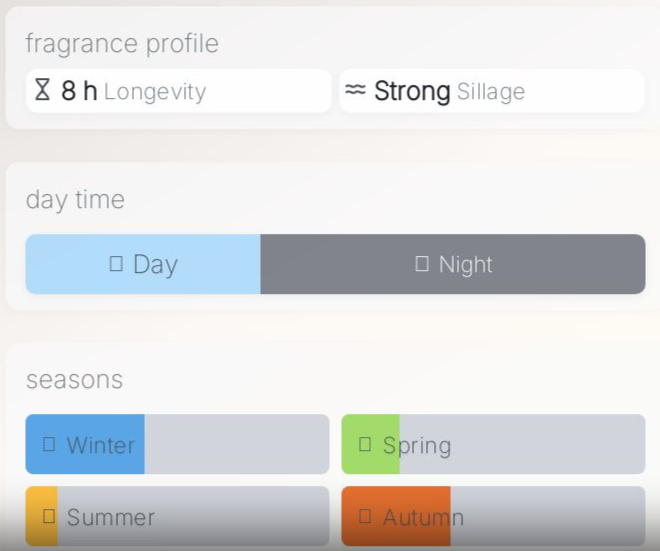The image size is (660, 551).
Task: Click the Winter season icon
Action: coord(49,444)
